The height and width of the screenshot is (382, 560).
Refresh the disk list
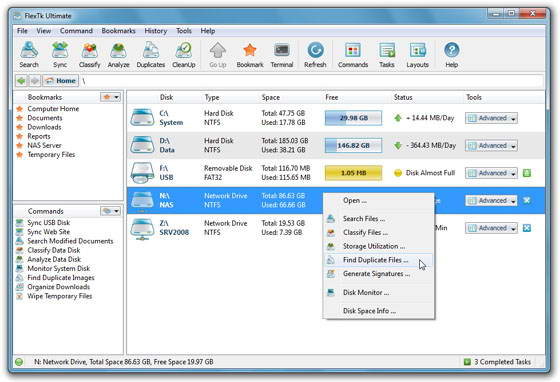point(315,54)
